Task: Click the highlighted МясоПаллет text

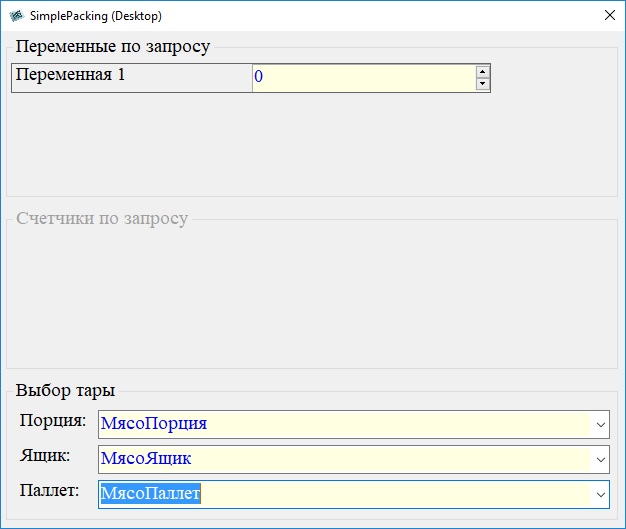Action: [150, 494]
